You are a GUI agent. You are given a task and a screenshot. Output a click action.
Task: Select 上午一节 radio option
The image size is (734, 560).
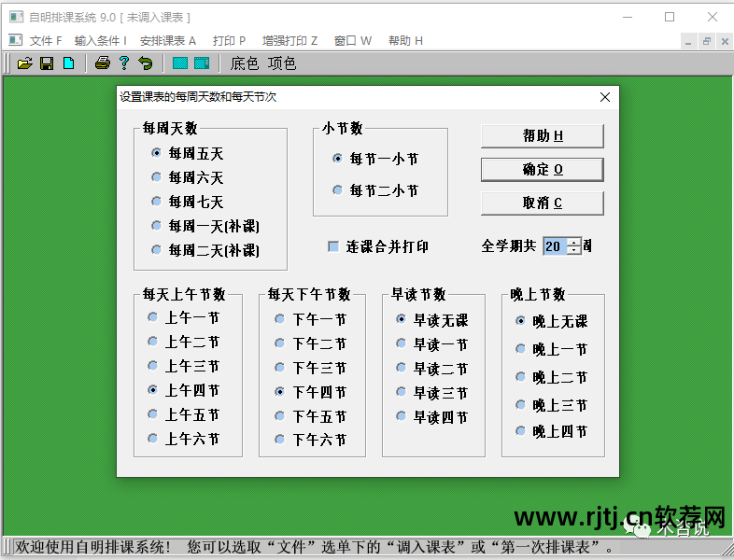click(183, 317)
